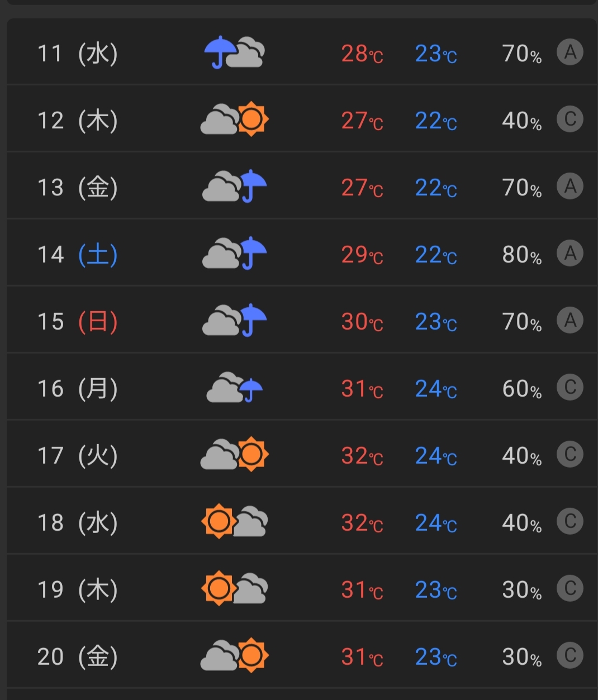Tap the small umbrella icon for the 16th
The height and width of the screenshot is (700, 598).
click(x=234, y=387)
